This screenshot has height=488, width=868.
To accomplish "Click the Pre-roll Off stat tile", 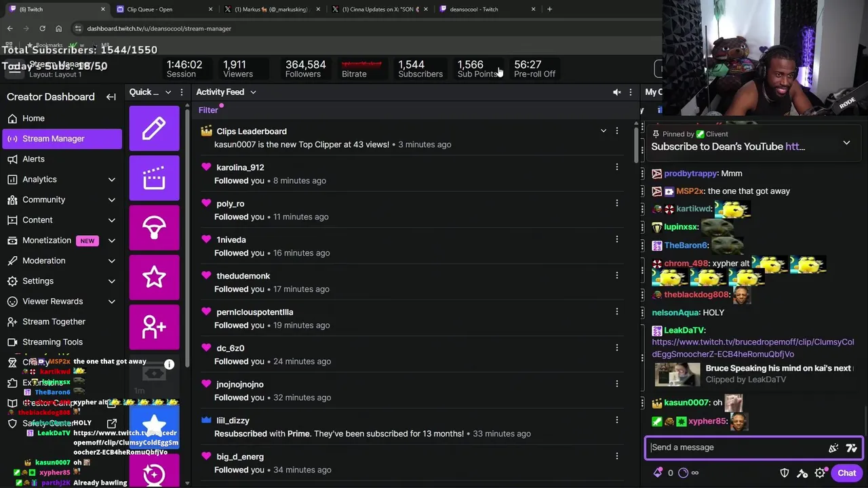I will point(534,68).
